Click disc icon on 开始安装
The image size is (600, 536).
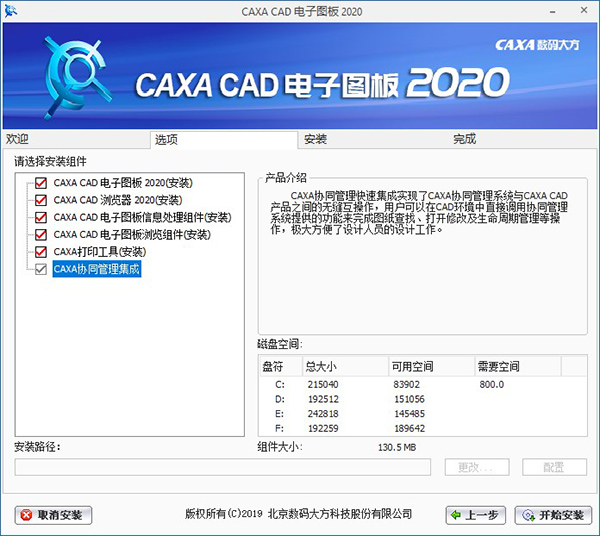pos(529,515)
